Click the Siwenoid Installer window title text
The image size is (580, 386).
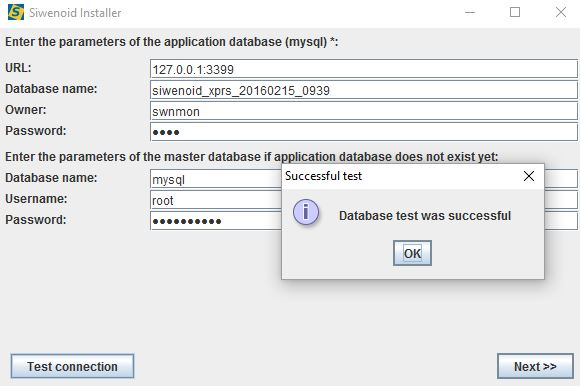[75, 13]
